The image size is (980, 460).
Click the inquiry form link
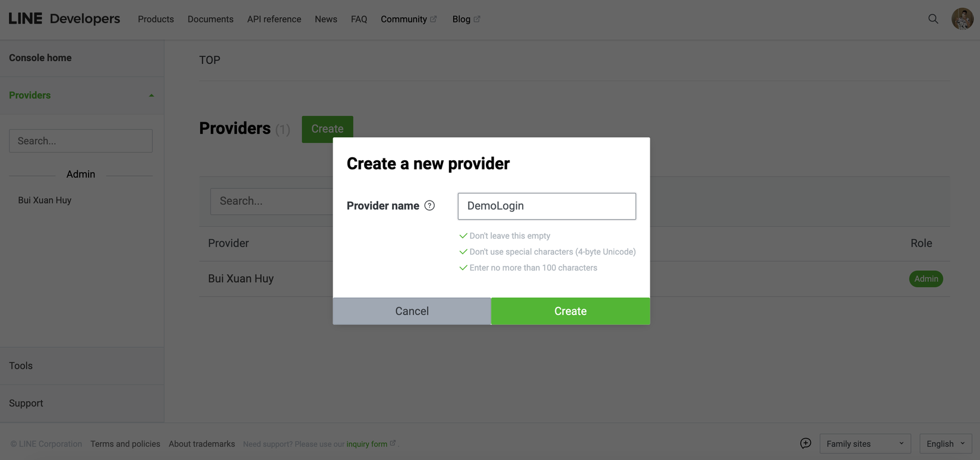(x=366, y=444)
